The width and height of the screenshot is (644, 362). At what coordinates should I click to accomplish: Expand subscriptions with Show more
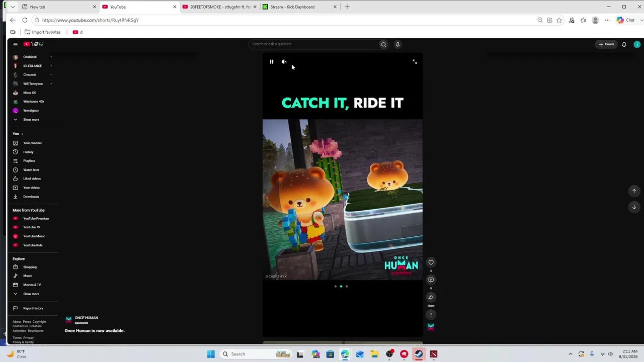[x=30, y=120]
